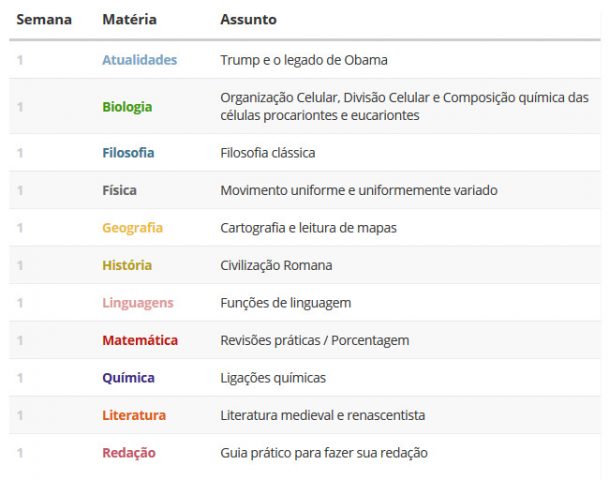Click the Filosofia subject link

point(128,153)
